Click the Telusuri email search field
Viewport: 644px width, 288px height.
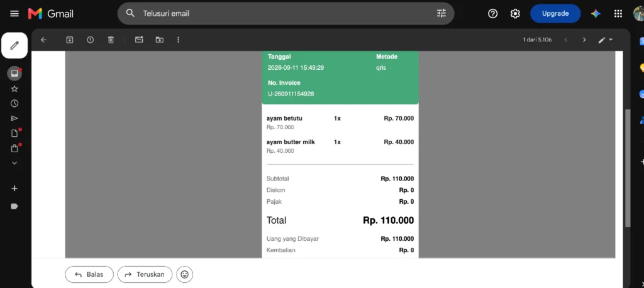click(x=286, y=14)
